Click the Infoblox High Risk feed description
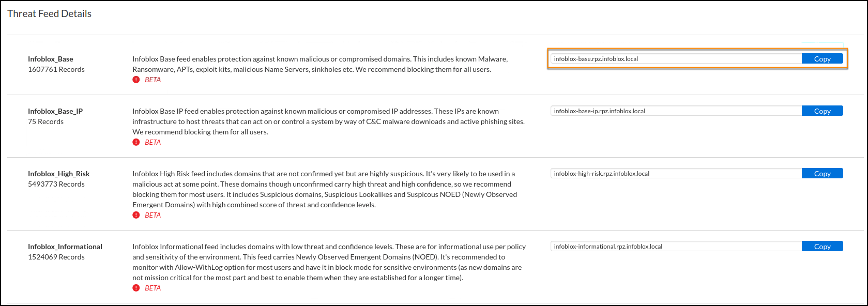 point(325,189)
